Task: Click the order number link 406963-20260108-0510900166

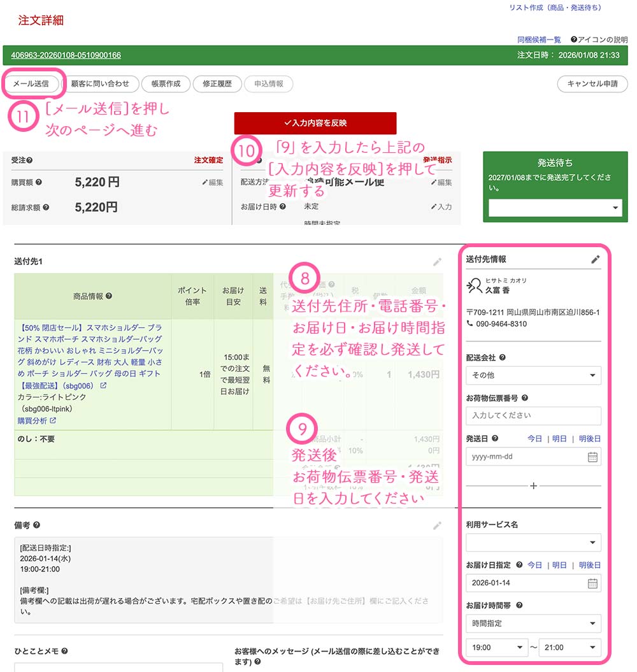Action: pyautogui.click(x=66, y=55)
